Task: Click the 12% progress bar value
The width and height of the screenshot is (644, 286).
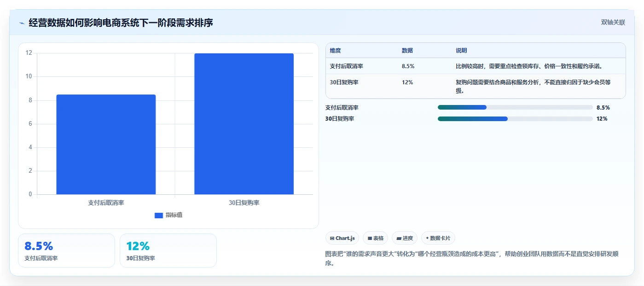Action: coord(602,119)
